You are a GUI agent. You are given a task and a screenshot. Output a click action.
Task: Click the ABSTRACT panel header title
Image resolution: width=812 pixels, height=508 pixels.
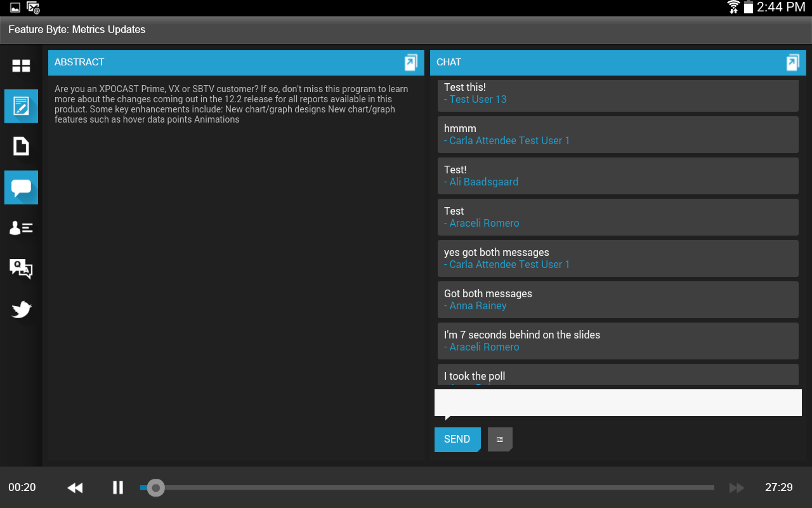79,62
